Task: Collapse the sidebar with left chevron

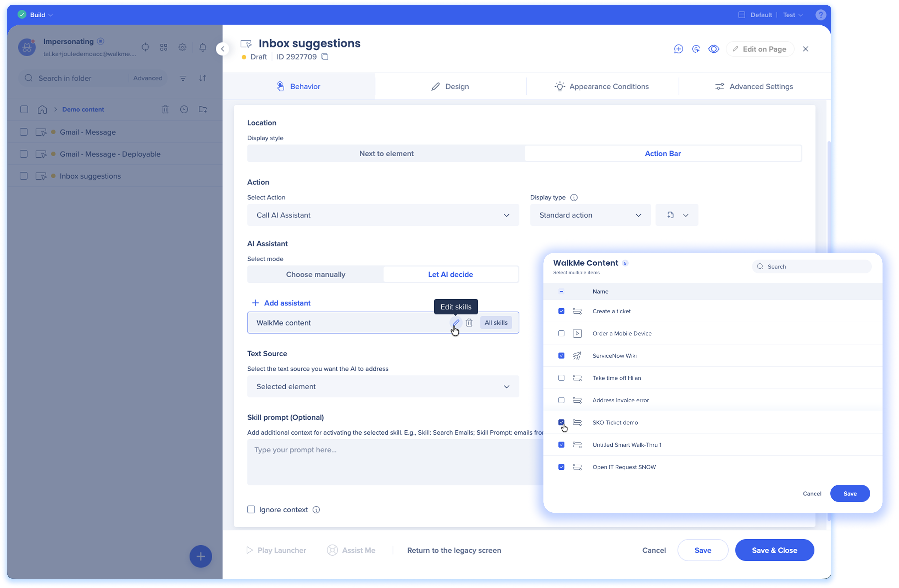Action: click(223, 49)
